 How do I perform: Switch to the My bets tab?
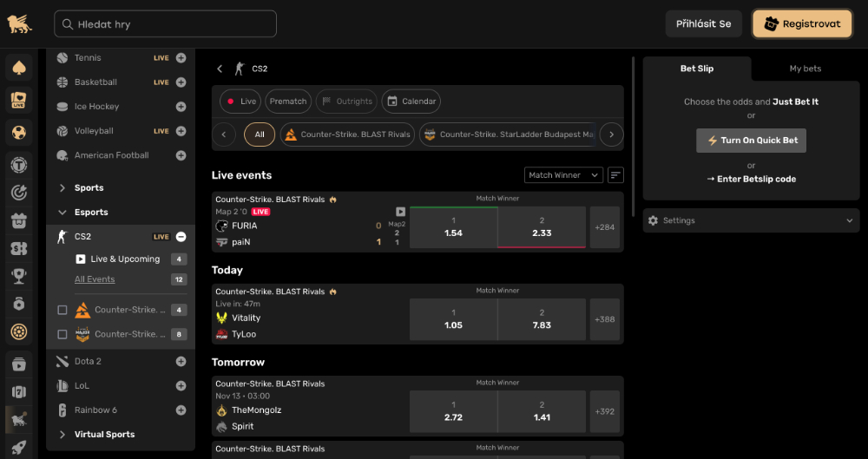(806, 69)
